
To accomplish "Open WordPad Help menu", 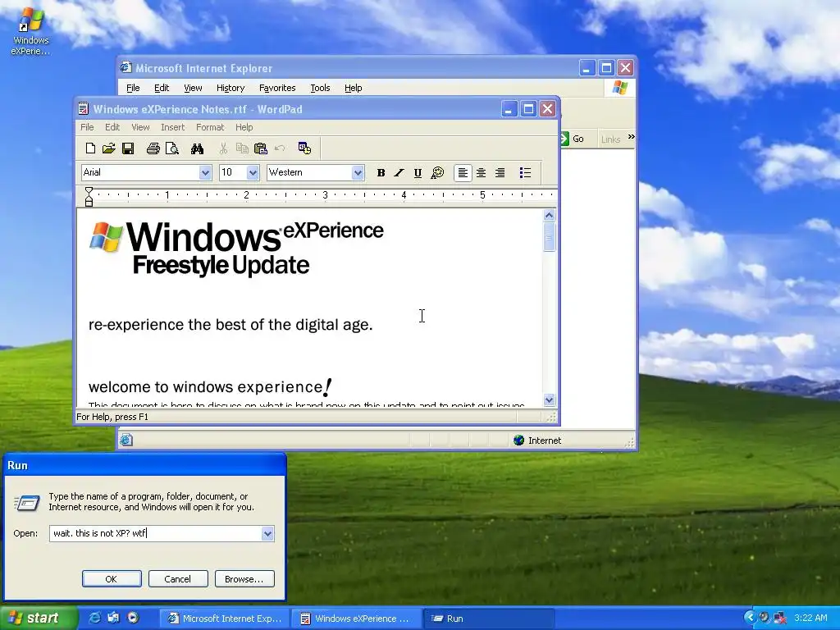I will (244, 127).
